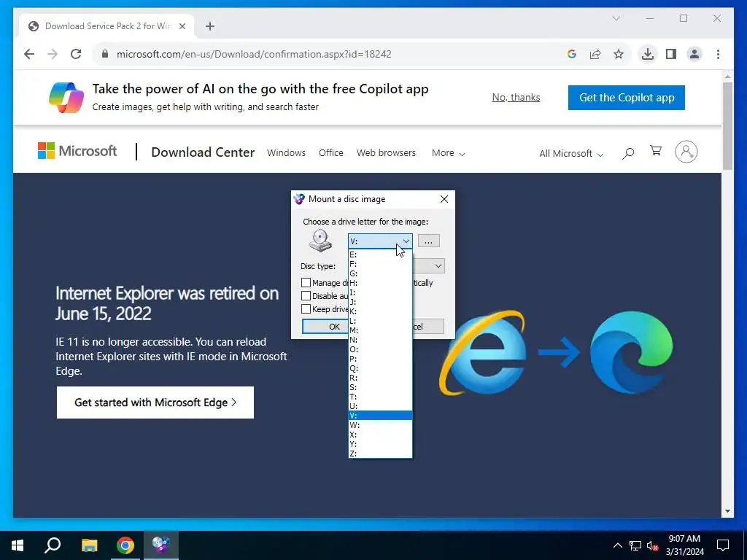
Task: Select drive letter R: in the list
Action: coord(380,378)
